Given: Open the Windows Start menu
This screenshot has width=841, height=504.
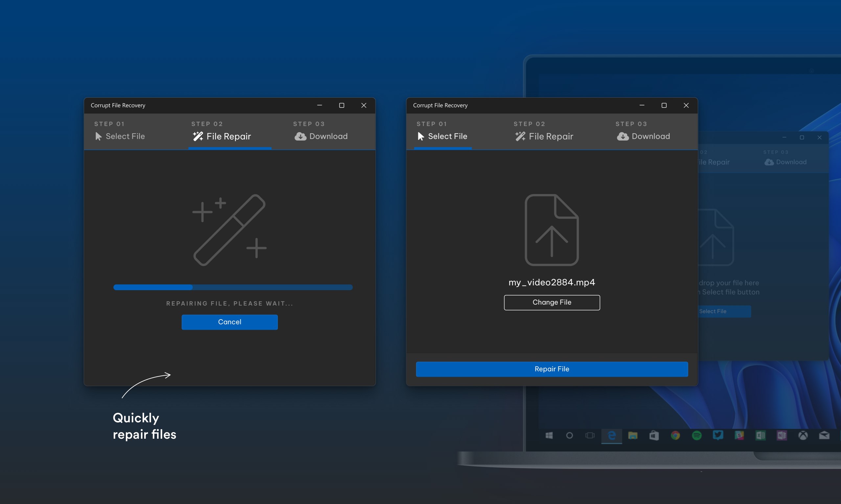Looking at the screenshot, I should (549, 435).
